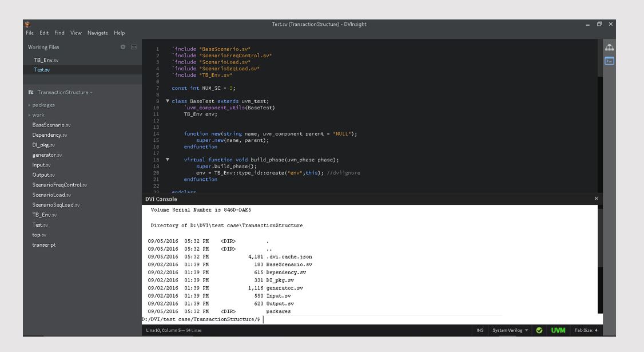The height and width of the screenshot is (352, 644).
Task: Open top.sv in project tree
Action: point(39,235)
